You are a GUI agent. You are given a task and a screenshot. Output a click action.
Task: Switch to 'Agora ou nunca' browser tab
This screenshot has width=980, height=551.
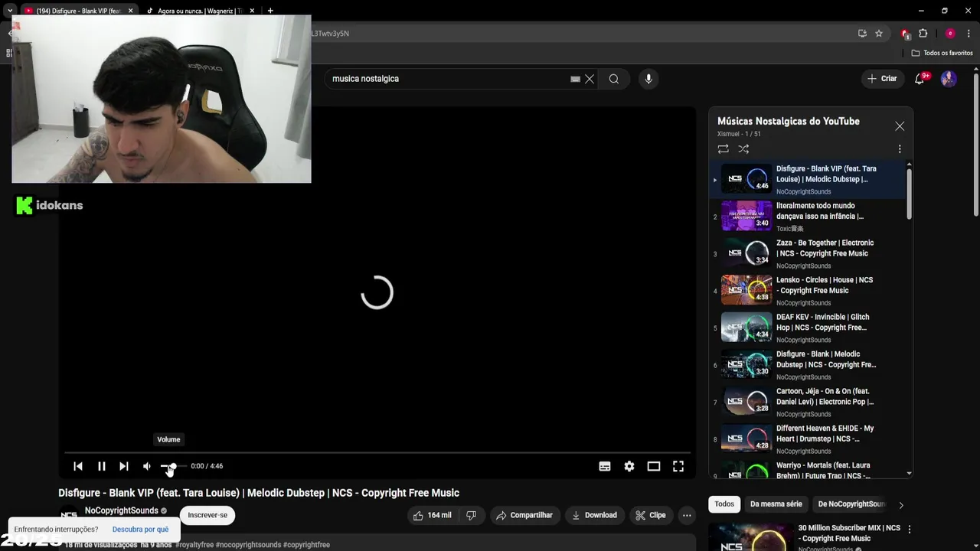pos(199,11)
